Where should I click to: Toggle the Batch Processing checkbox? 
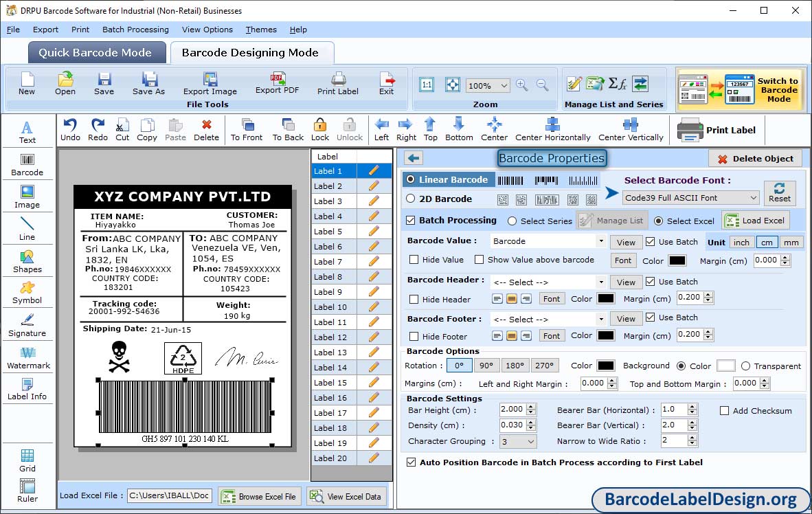click(x=411, y=220)
